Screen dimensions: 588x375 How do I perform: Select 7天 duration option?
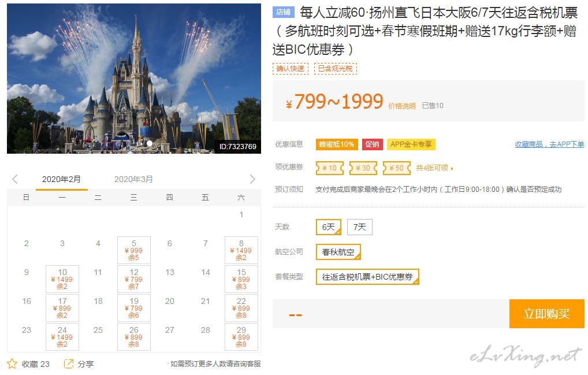(360, 227)
